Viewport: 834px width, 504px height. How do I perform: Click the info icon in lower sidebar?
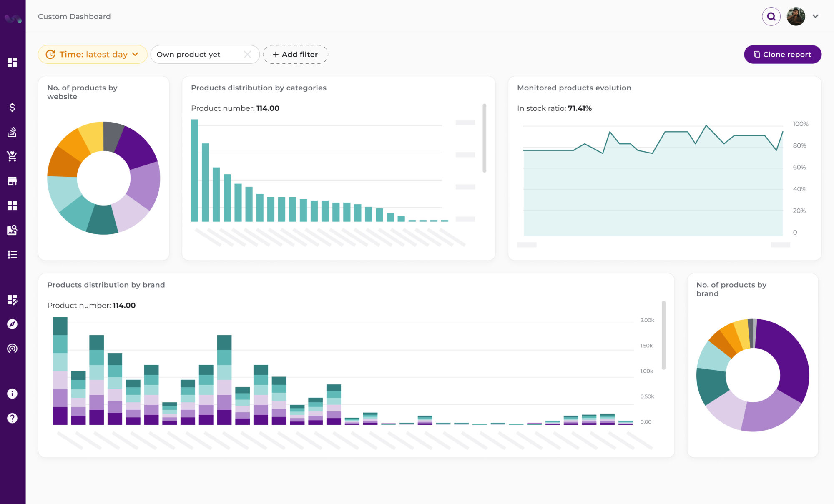pyautogui.click(x=13, y=394)
